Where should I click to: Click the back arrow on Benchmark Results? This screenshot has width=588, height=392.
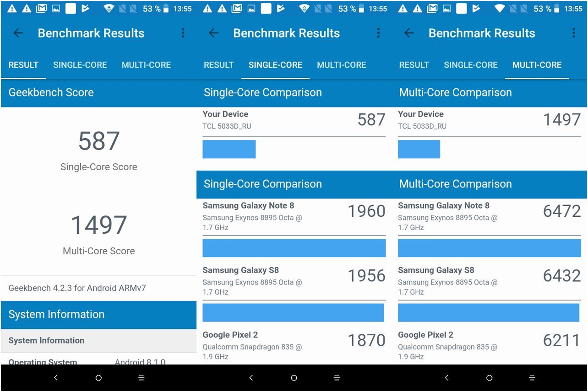tap(18, 33)
